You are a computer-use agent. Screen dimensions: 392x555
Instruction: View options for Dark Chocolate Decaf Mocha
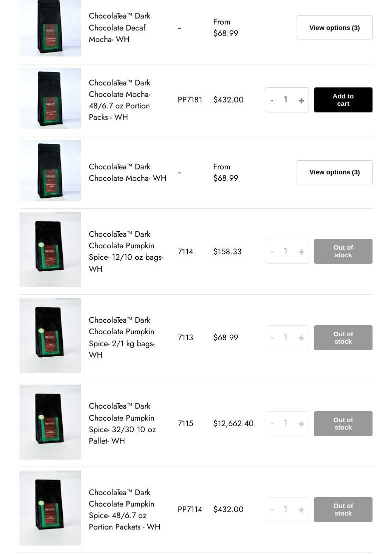point(334,27)
